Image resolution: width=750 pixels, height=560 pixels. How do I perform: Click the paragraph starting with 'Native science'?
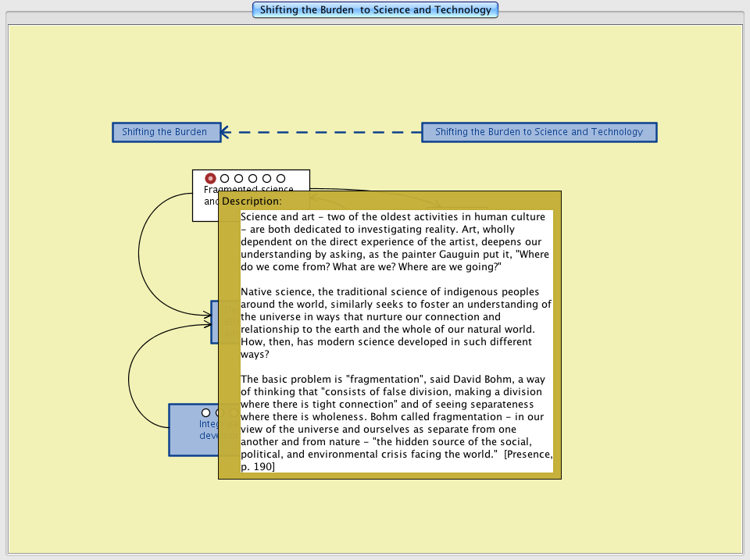point(395,323)
